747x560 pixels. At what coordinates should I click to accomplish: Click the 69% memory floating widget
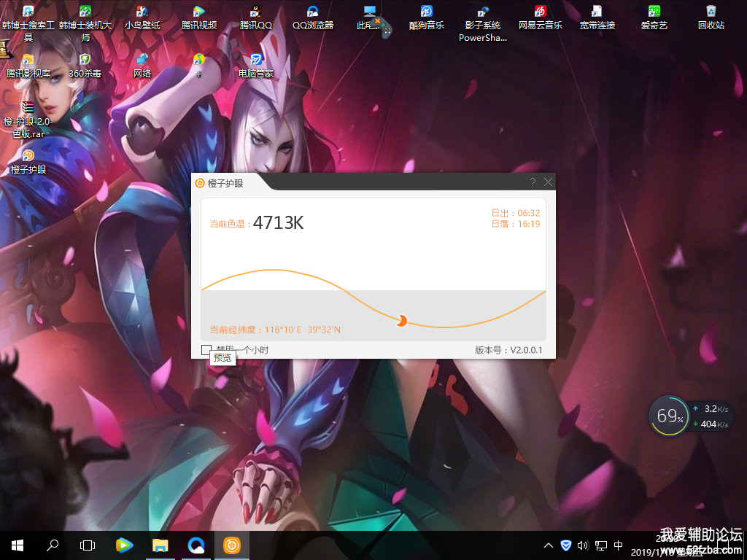tap(670, 416)
